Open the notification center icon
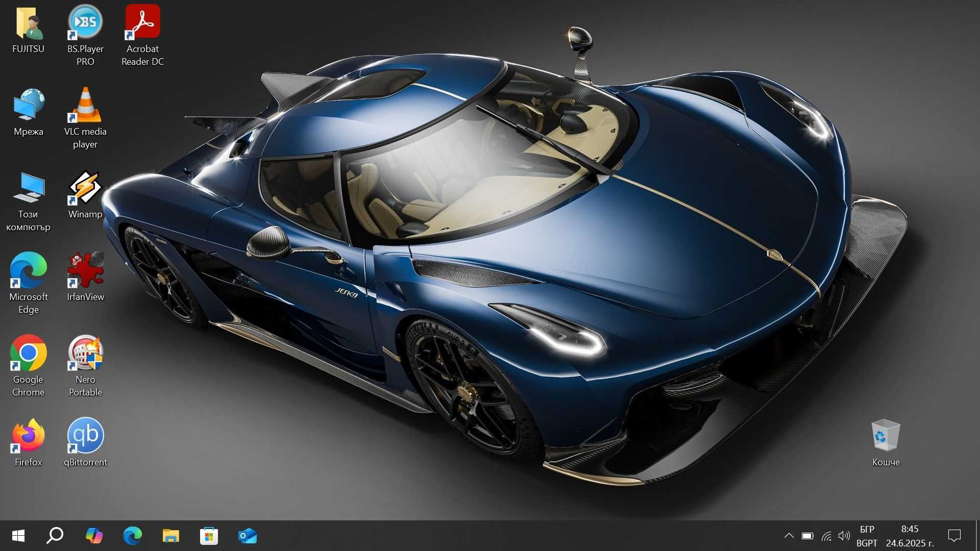 954,536
